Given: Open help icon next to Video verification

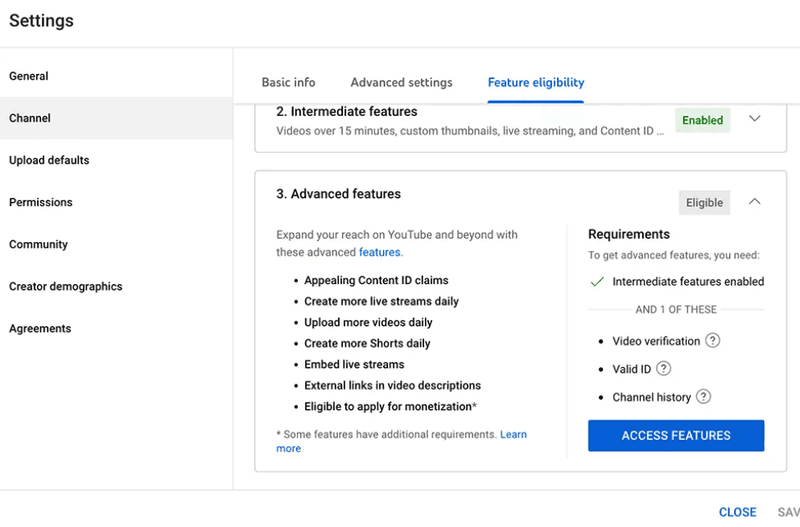Looking at the screenshot, I should pyautogui.click(x=712, y=340).
